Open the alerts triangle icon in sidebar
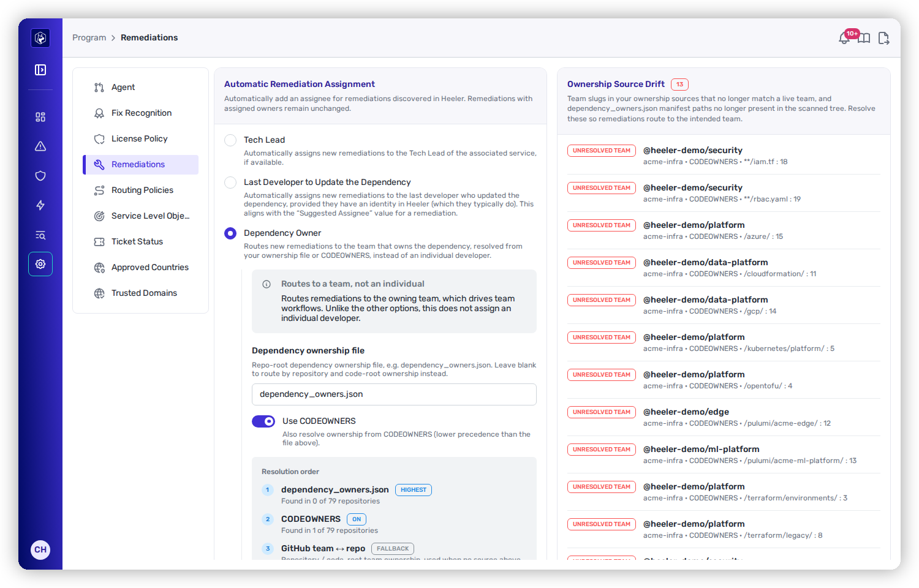Image resolution: width=919 pixels, height=588 pixels. pyautogui.click(x=40, y=146)
